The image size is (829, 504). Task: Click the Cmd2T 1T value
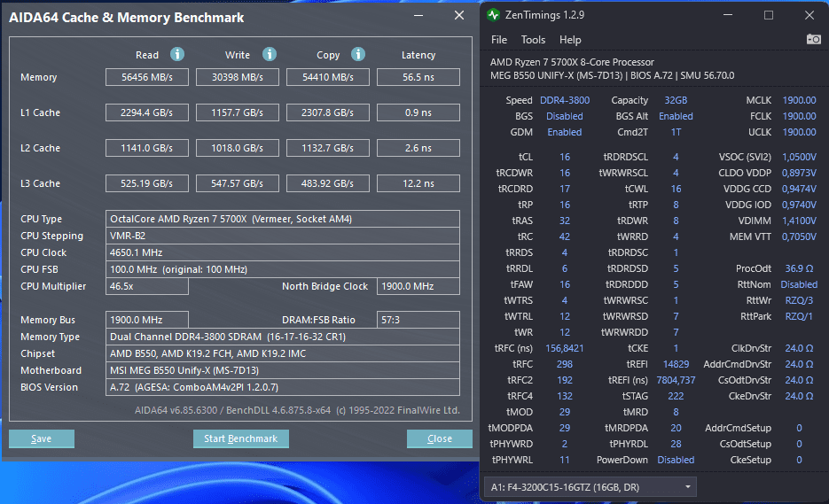coord(676,132)
